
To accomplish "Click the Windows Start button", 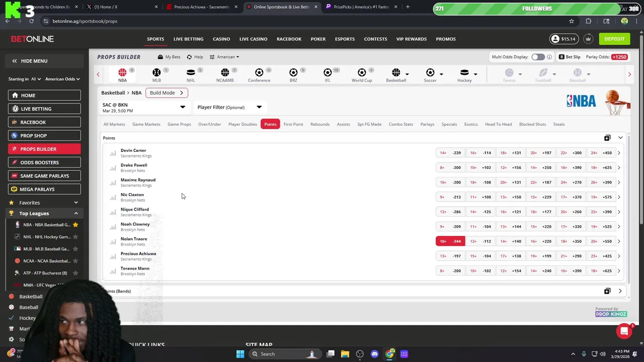I will click(x=240, y=354).
